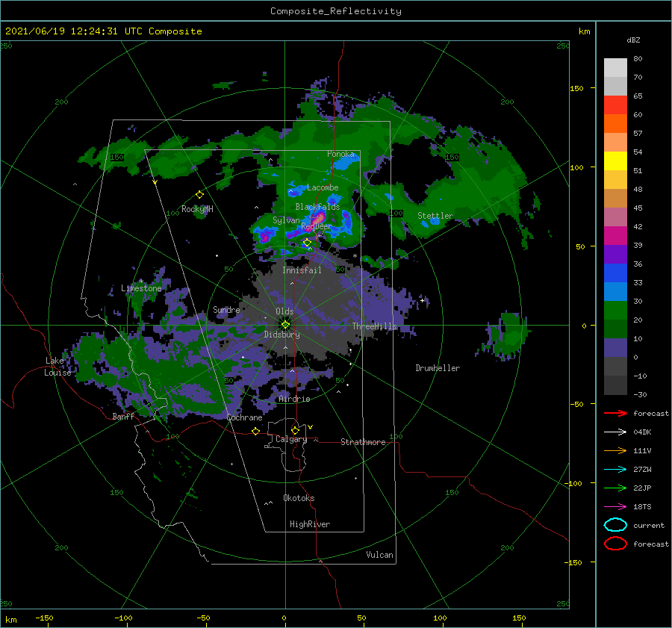The image size is (672, 628).
Task: Click the Lacombe label
Action: [x=323, y=187]
